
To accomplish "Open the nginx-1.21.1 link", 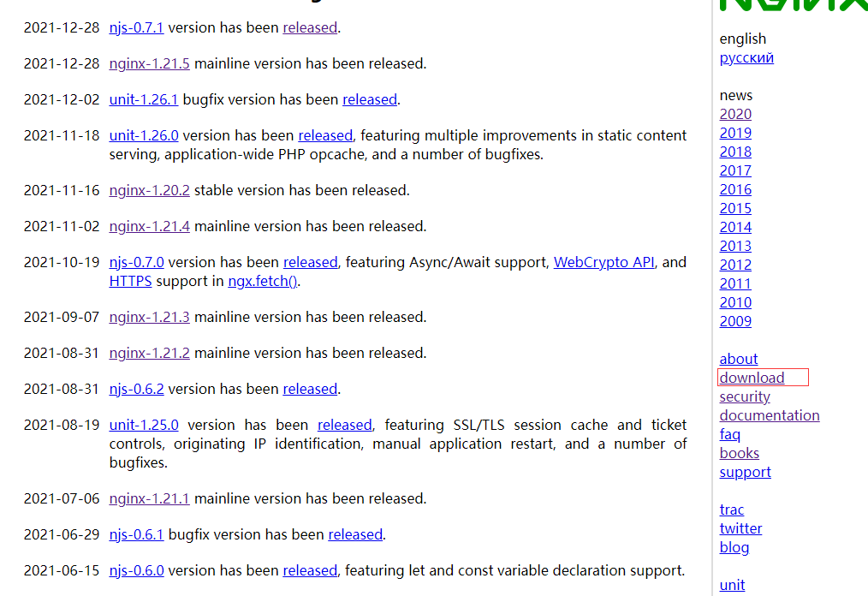I will (x=150, y=499).
